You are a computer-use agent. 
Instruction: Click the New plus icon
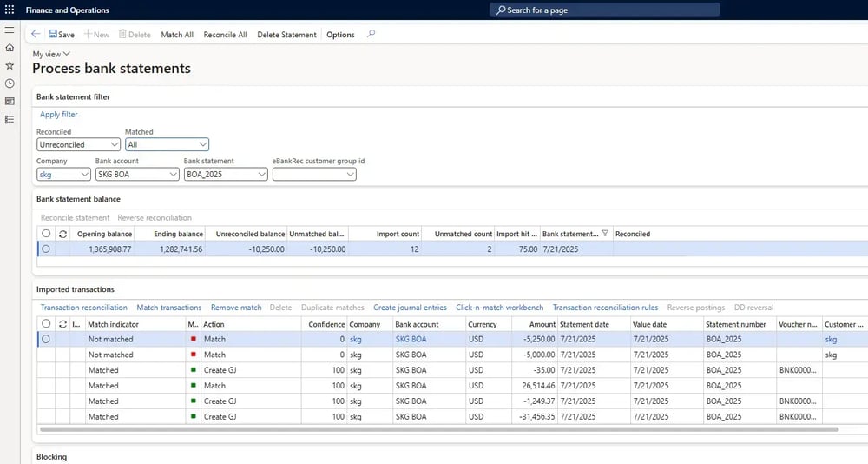tap(88, 34)
